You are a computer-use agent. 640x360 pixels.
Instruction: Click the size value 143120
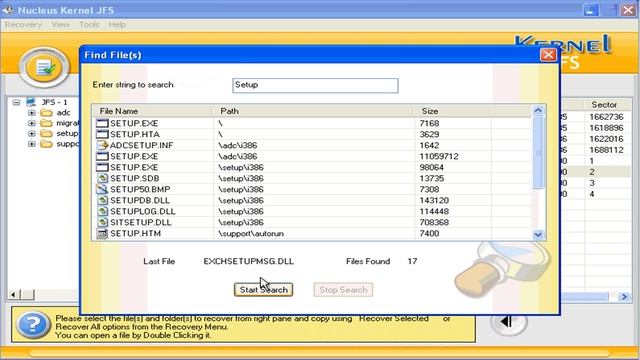pos(434,200)
